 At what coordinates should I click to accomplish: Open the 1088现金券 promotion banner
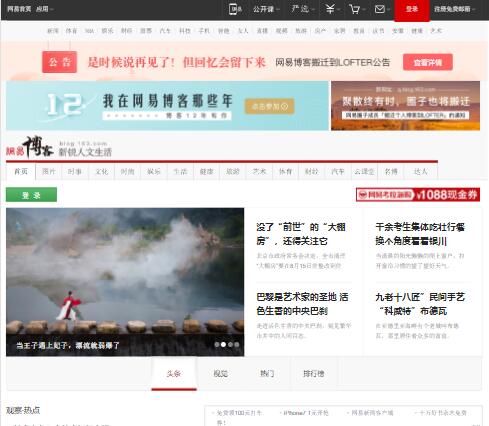(418, 195)
